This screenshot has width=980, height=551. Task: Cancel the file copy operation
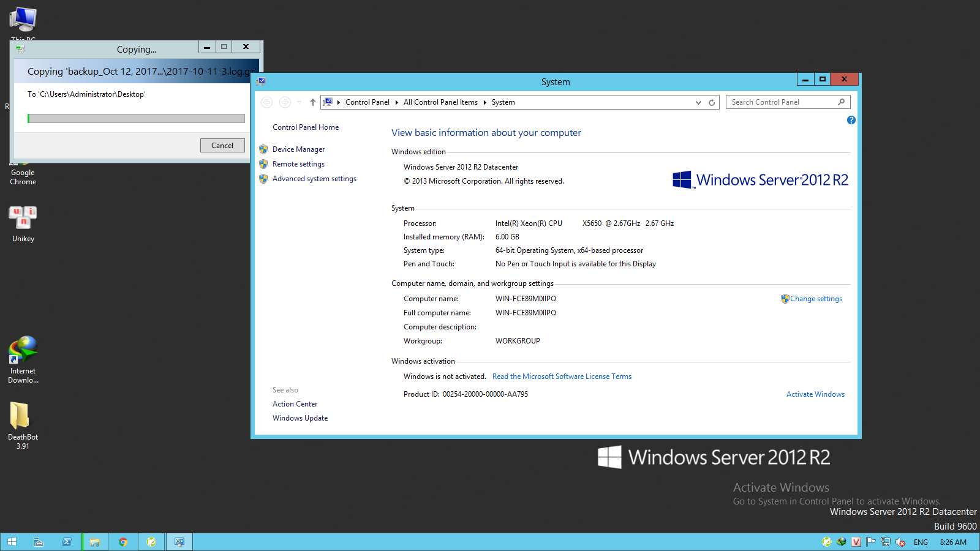[x=222, y=146]
